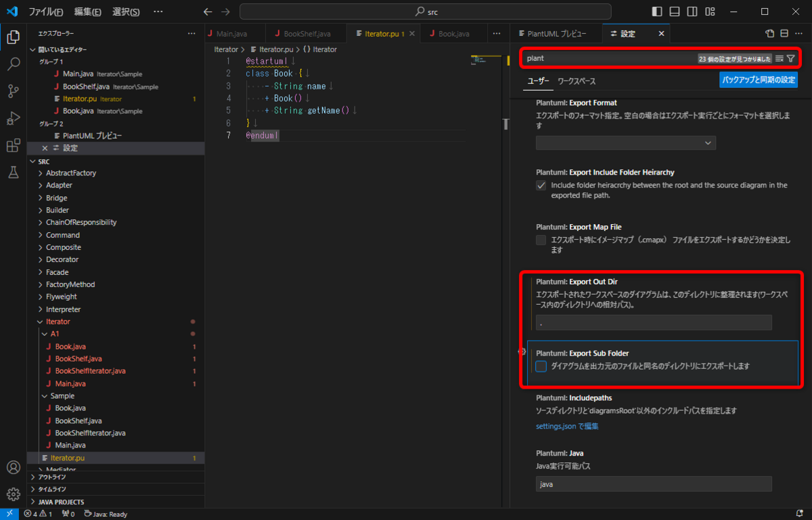Open Settings (JSON) from the editor toolbar

(x=768, y=32)
